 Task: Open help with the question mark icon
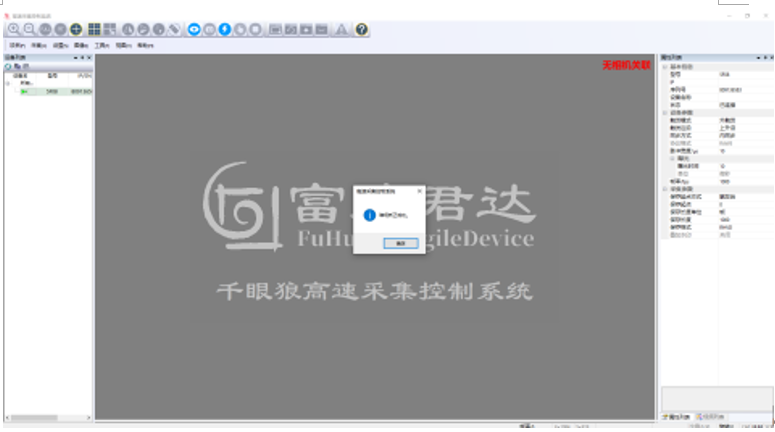point(362,30)
